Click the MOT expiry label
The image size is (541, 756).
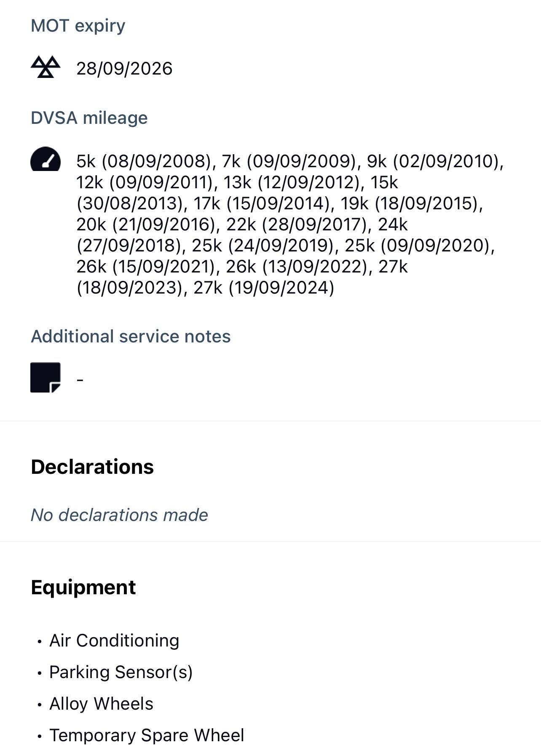78,26
